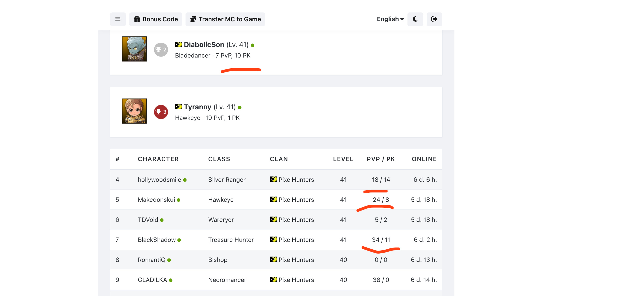Screen dimensions: 644x296
Task: Click online status dot beside Tyranny
Action: (x=240, y=108)
